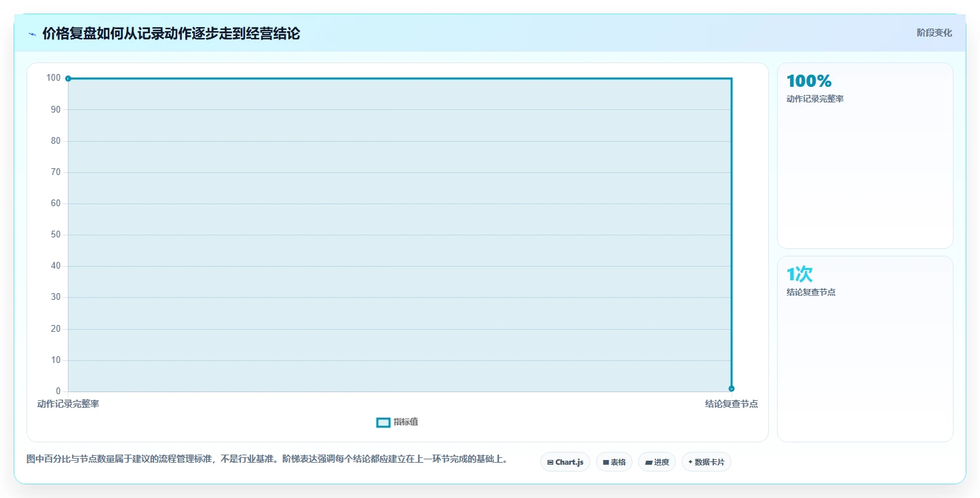Click the 阶段变化 label in the header

point(934,33)
